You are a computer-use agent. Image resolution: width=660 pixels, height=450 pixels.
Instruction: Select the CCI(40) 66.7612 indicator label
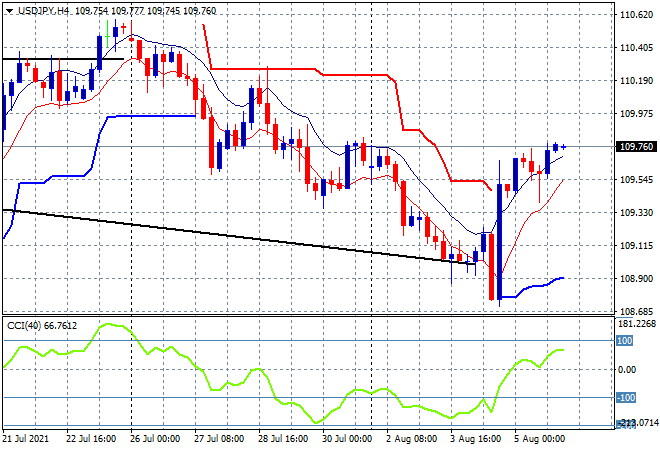pos(42,325)
